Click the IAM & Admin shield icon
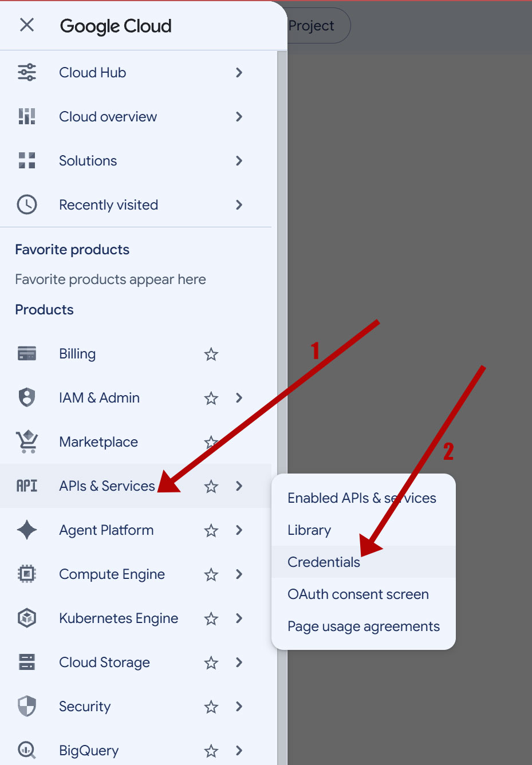 coord(27,397)
